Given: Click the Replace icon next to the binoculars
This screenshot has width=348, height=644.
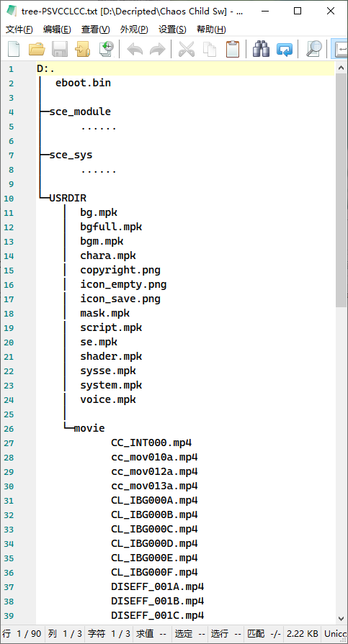Looking at the screenshot, I should tap(285, 49).
